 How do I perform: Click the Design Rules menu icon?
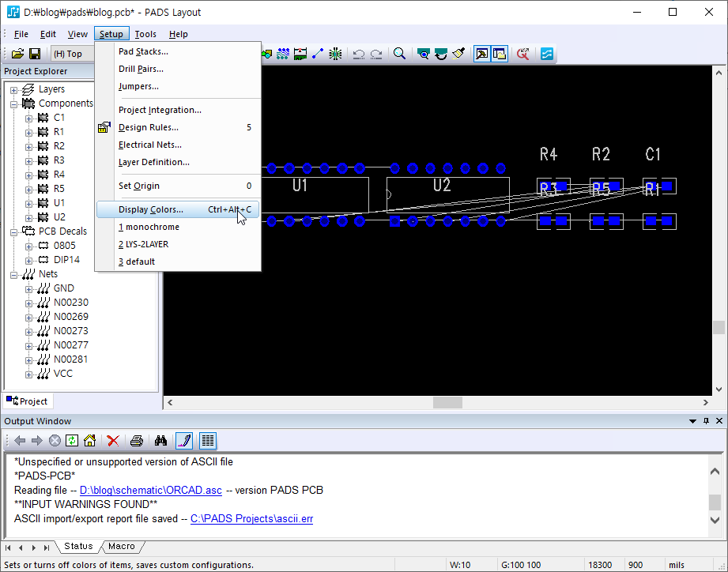click(x=104, y=127)
